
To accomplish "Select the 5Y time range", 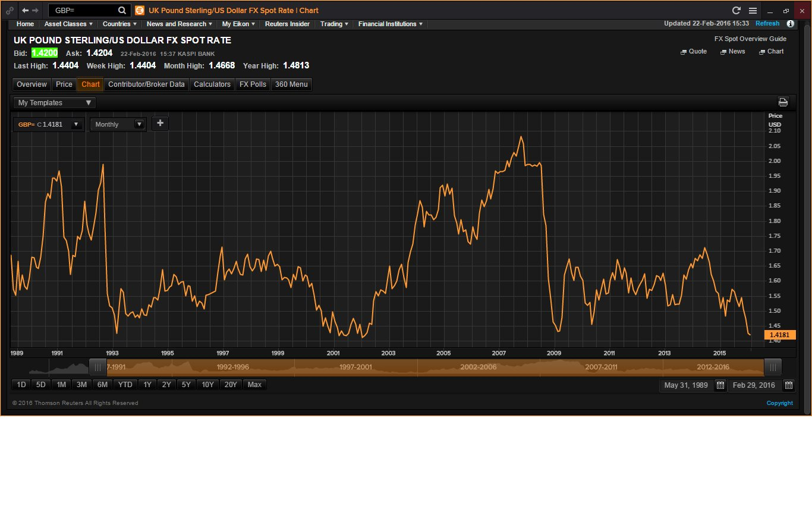I will point(186,385).
